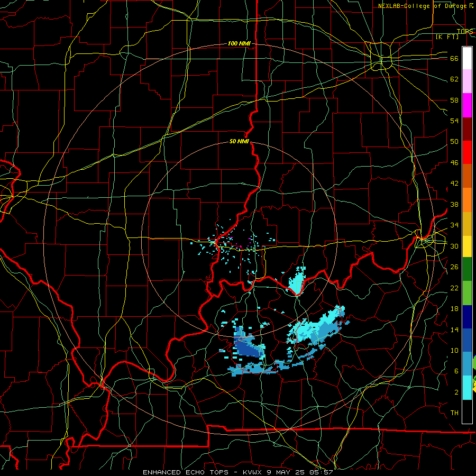Screen dimensions: 476x476
Task: Select the navy blue legend swatch
Action: [x=467, y=317]
